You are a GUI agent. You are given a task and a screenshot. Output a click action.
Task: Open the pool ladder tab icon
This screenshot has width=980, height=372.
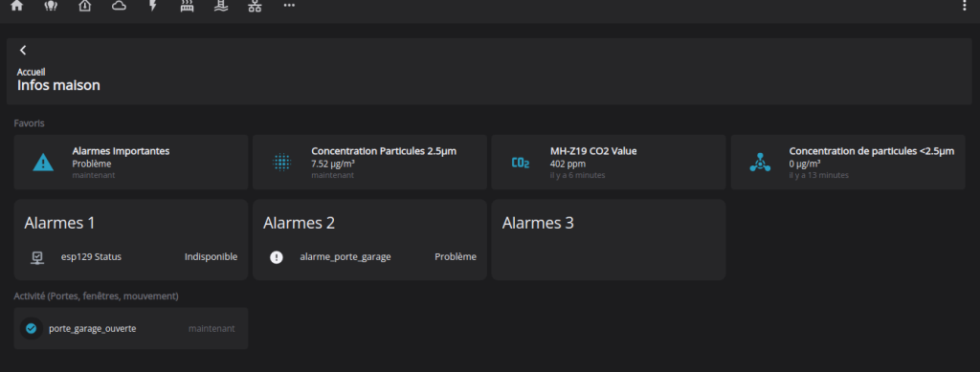[x=221, y=6]
